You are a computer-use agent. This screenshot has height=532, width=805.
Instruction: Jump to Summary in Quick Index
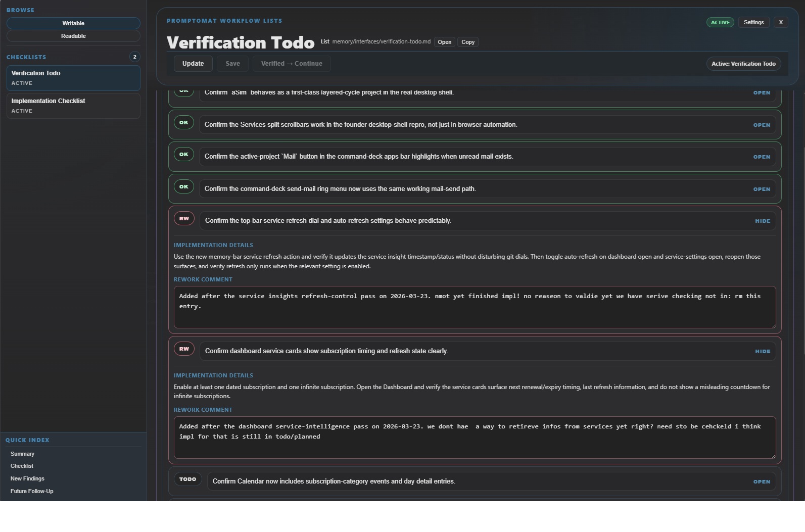pyautogui.click(x=22, y=454)
